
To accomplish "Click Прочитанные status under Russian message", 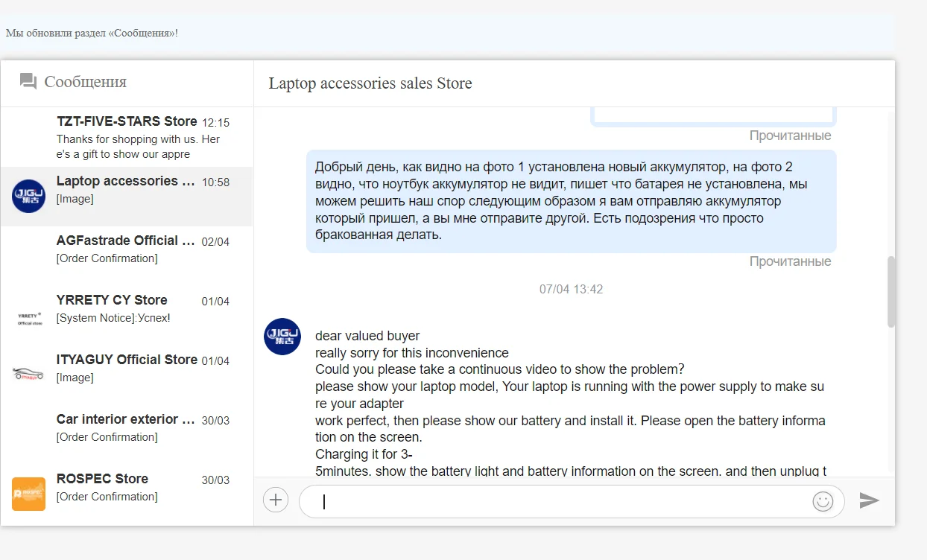I will (790, 261).
